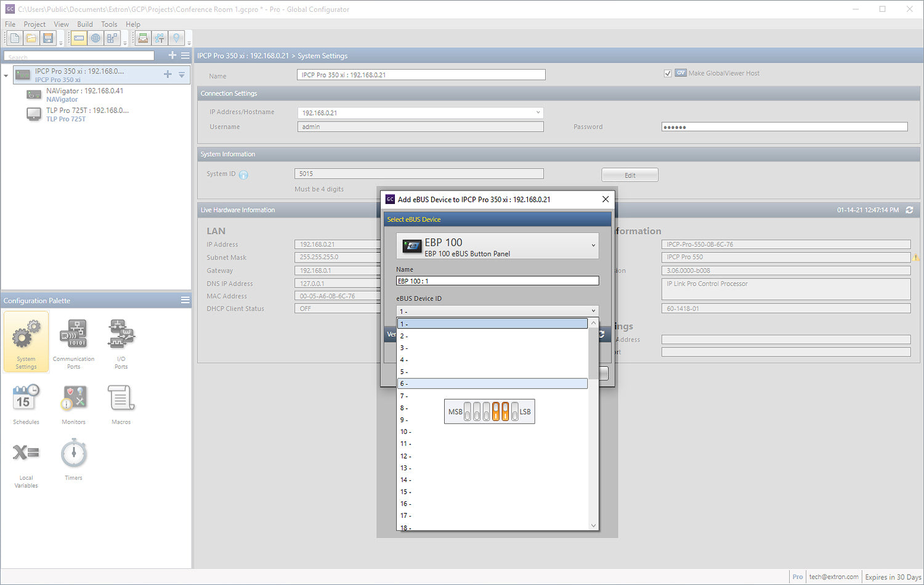The height and width of the screenshot is (585, 924).
Task: Open the Tools menu
Action: [x=109, y=24]
